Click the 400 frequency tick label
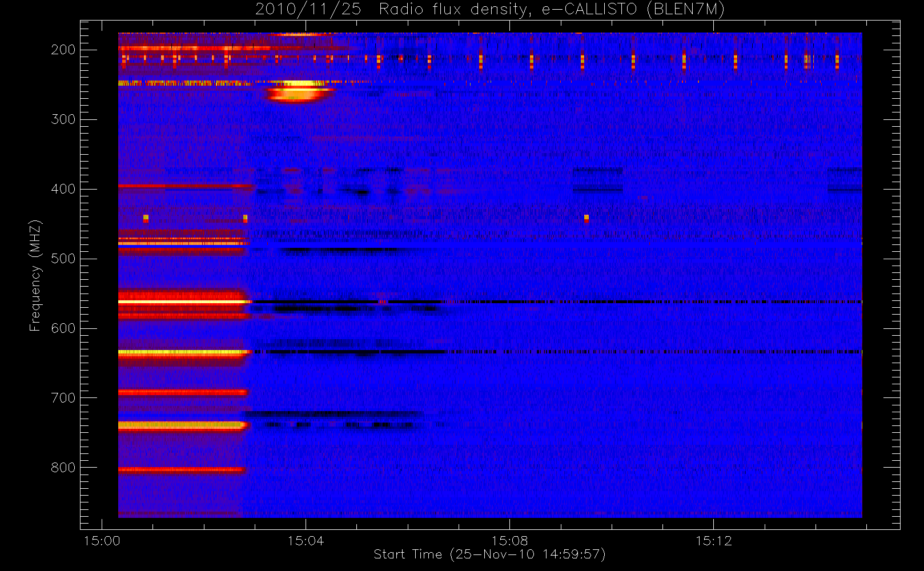This screenshot has width=924, height=571. [x=63, y=189]
